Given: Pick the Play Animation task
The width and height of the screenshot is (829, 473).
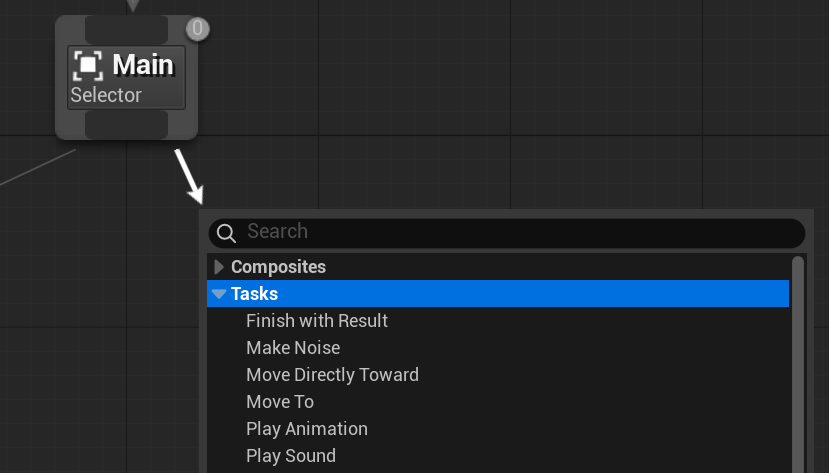Looking at the screenshot, I should click(307, 429).
